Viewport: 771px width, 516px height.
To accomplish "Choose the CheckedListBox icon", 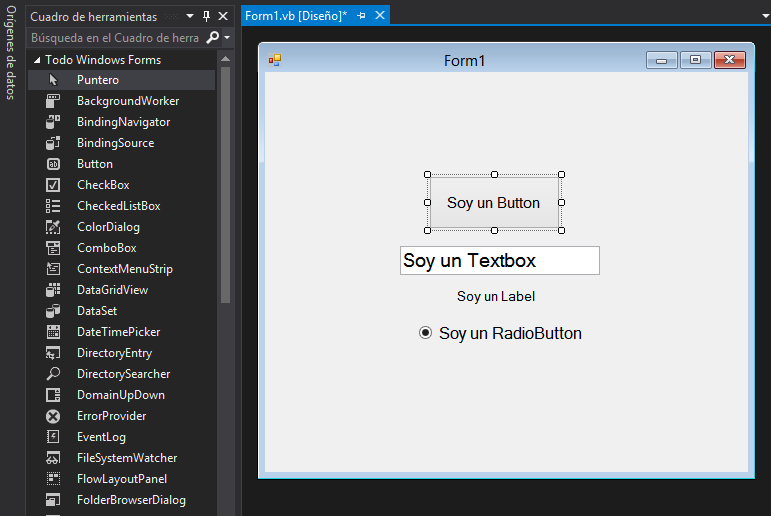I will (x=53, y=206).
